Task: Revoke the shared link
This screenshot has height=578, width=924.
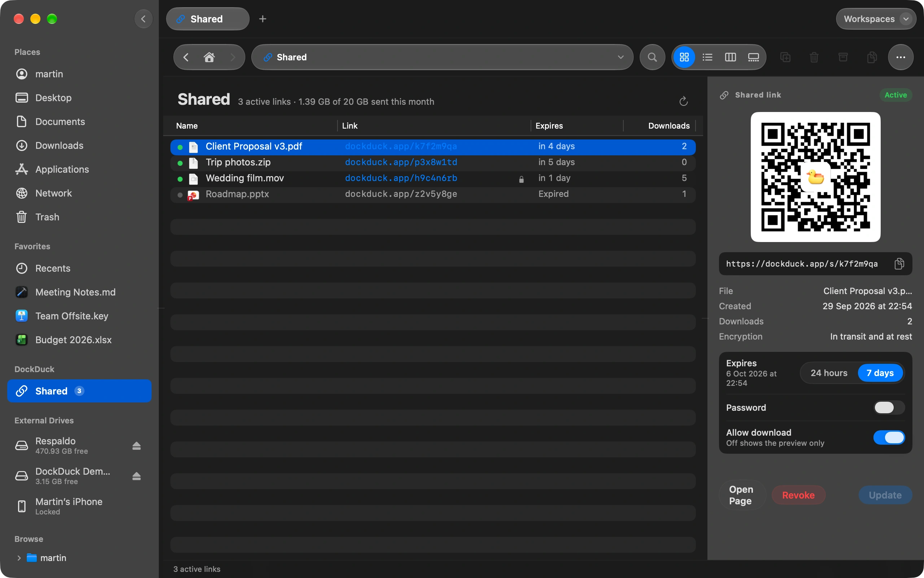Action: [798, 495]
